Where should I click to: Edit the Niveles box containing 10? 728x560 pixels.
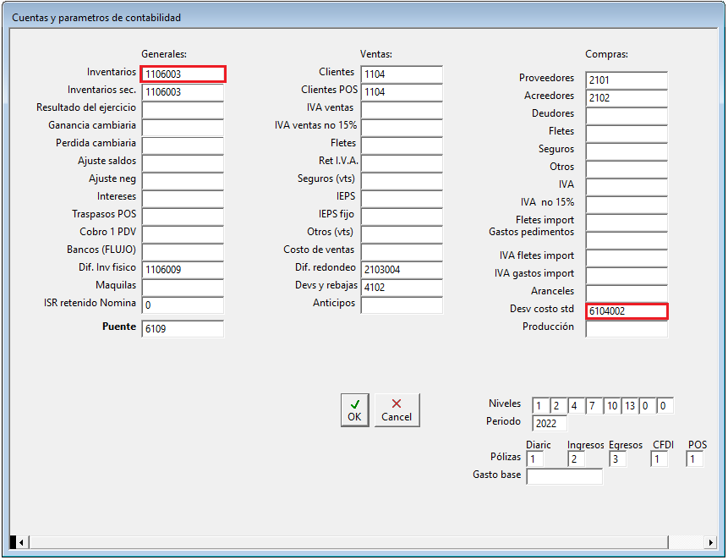612,406
